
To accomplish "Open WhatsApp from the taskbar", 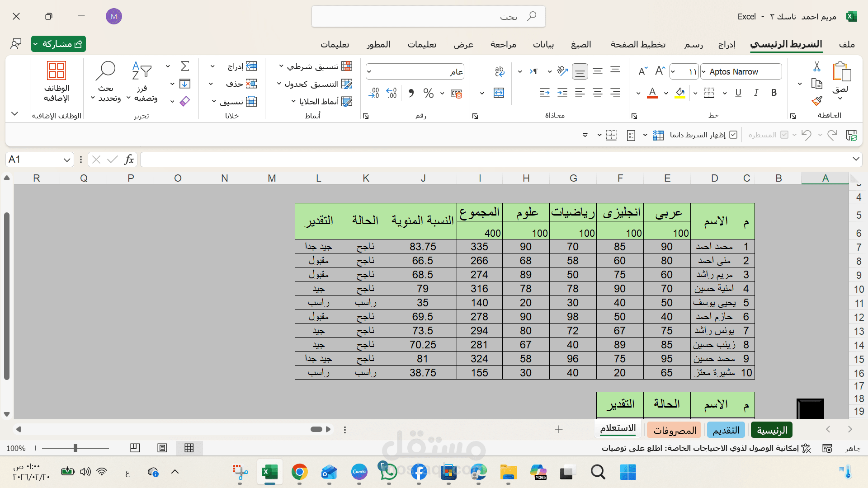I will tap(389, 472).
